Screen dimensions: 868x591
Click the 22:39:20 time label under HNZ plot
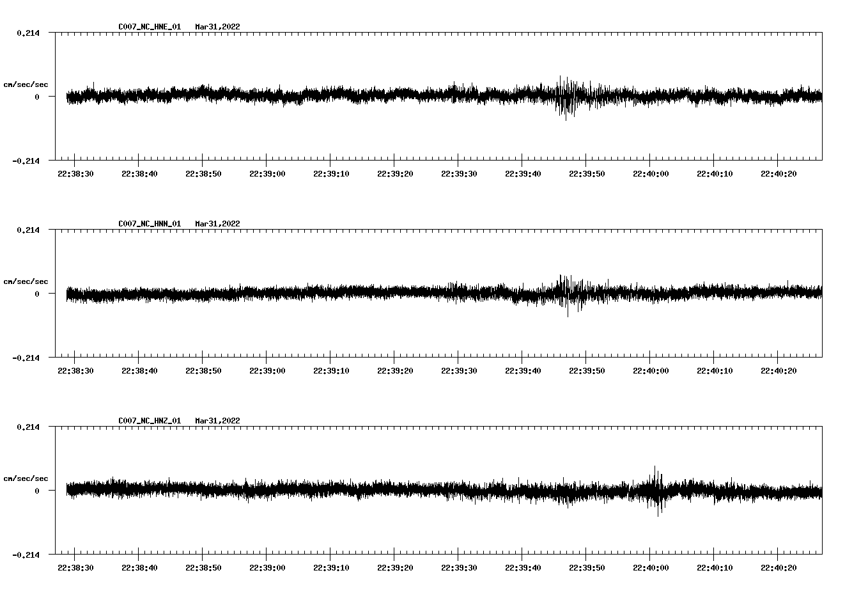click(x=395, y=568)
